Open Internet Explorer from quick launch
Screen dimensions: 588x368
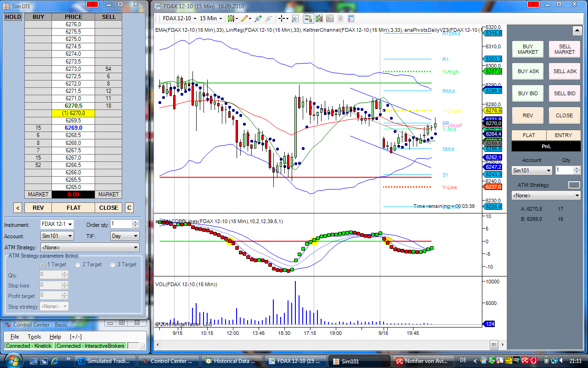tap(55, 361)
